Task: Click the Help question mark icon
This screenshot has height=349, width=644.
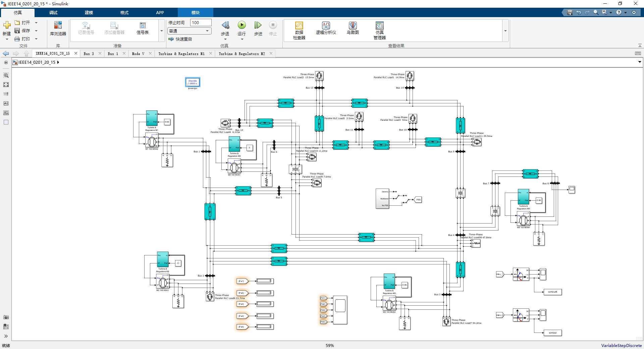Action: click(619, 12)
